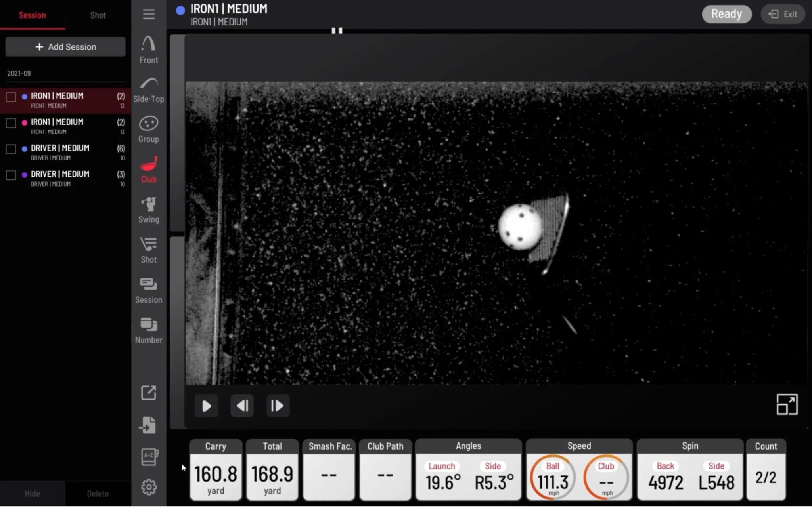Select the Number view
The image size is (812, 509).
pyautogui.click(x=148, y=328)
